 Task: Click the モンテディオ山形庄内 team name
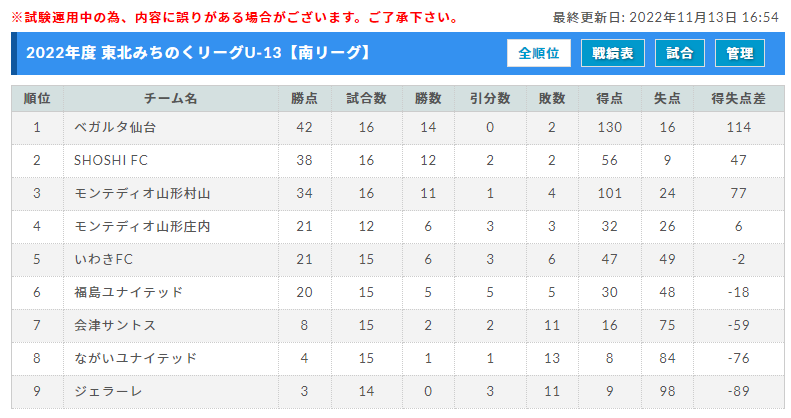click(x=142, y=226)
